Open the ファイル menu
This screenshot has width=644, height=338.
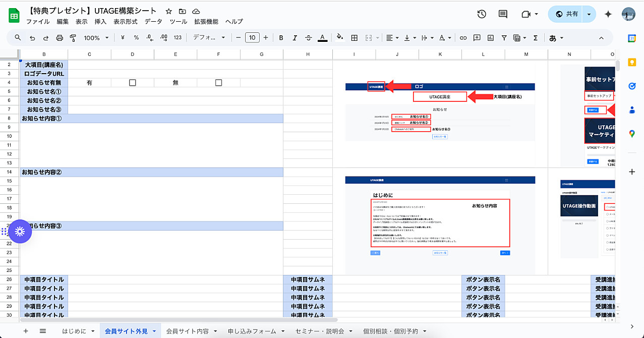[38, 22]
